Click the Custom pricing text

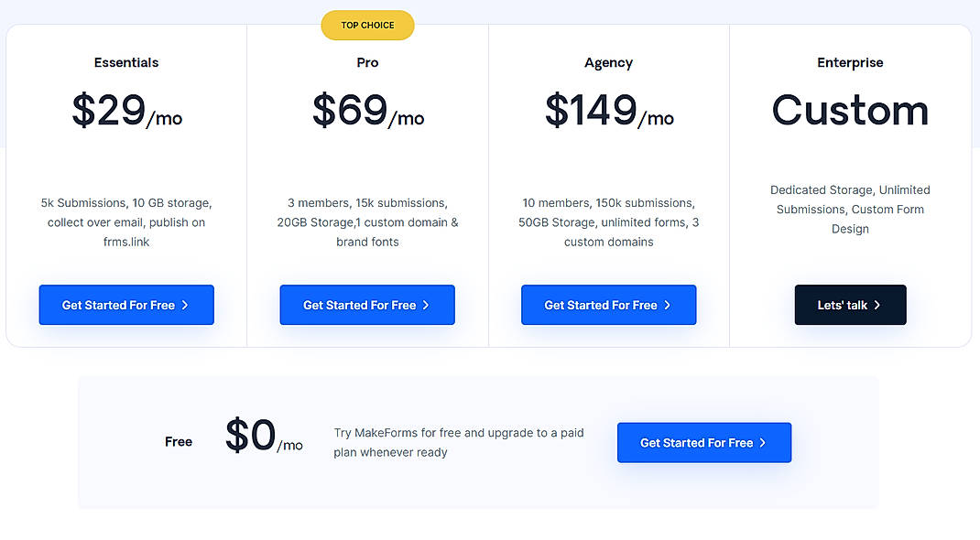point(850,110)
